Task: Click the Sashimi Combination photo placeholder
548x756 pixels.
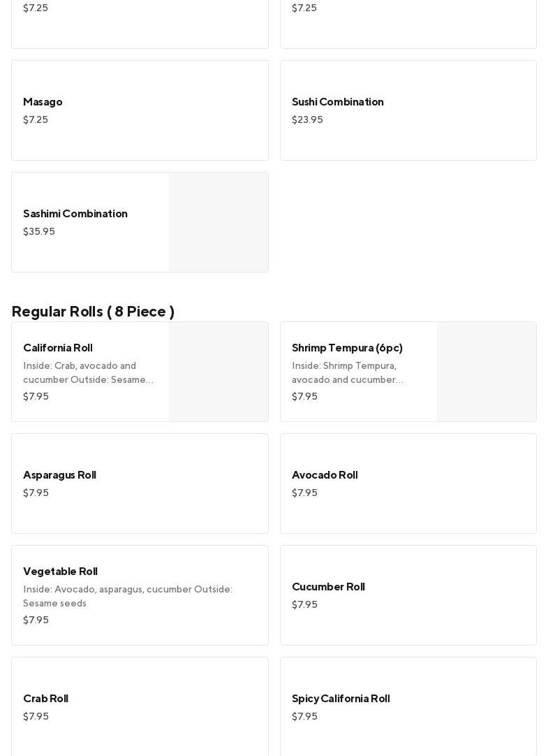Action: pyautogui.click(x=219, y=222)
